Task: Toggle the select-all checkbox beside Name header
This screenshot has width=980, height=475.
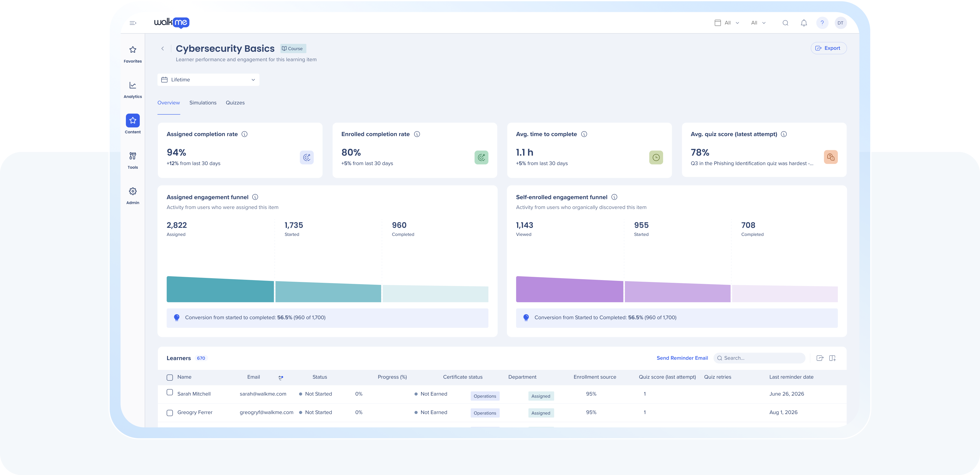Action: point(170,377)
